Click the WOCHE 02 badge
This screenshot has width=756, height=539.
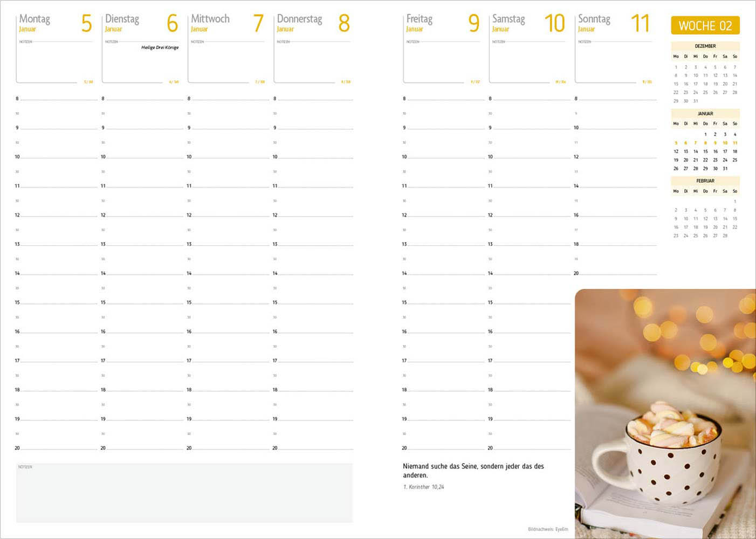[x=705, y=25]
